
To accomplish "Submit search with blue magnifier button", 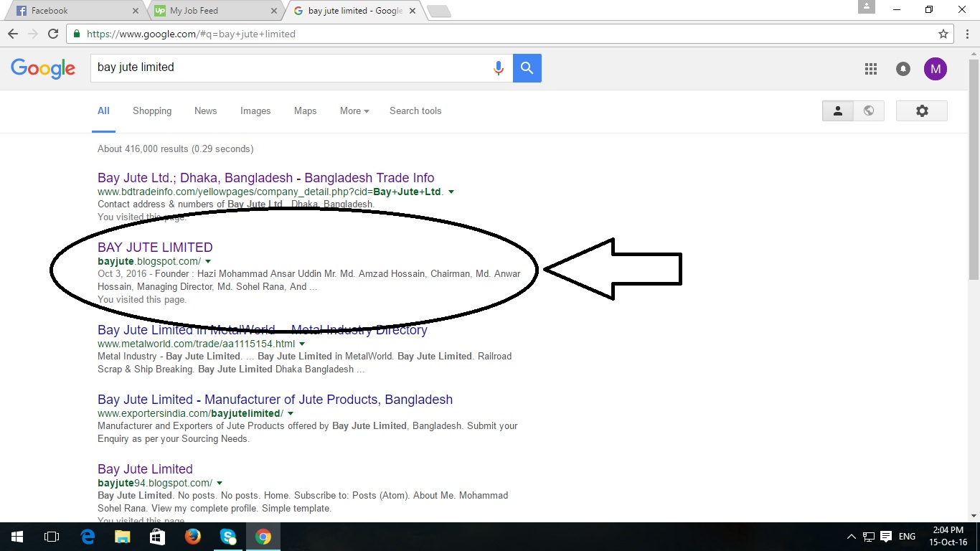I will [x=527, y=68].
